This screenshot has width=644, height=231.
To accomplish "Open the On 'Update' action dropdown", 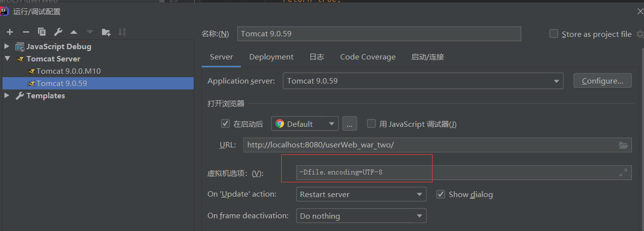I will [361, 194].
